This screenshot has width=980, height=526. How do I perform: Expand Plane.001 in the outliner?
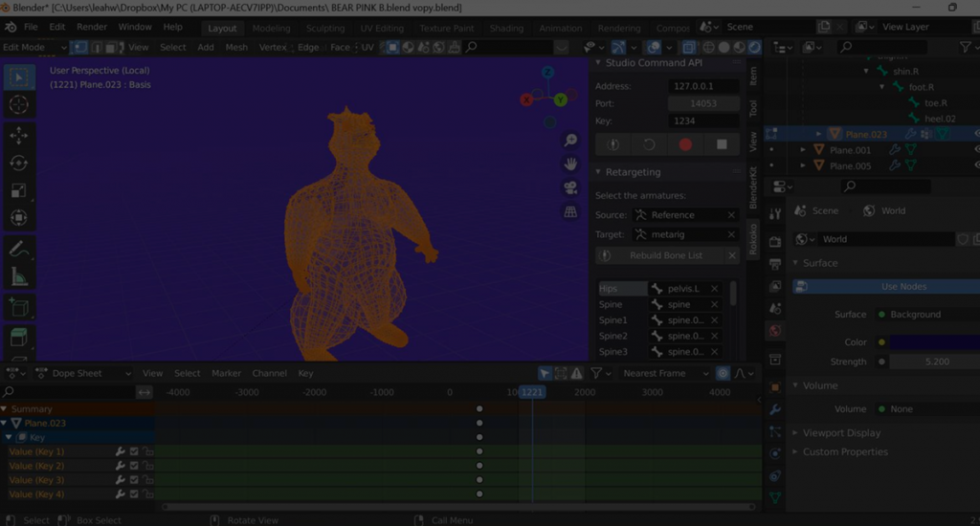tap(803, 150)
